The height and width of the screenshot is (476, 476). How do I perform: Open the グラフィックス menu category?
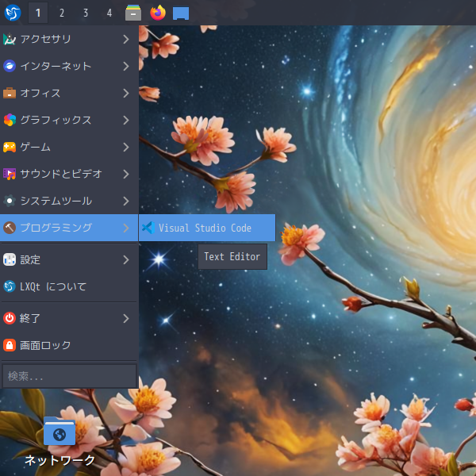point(69,120)
